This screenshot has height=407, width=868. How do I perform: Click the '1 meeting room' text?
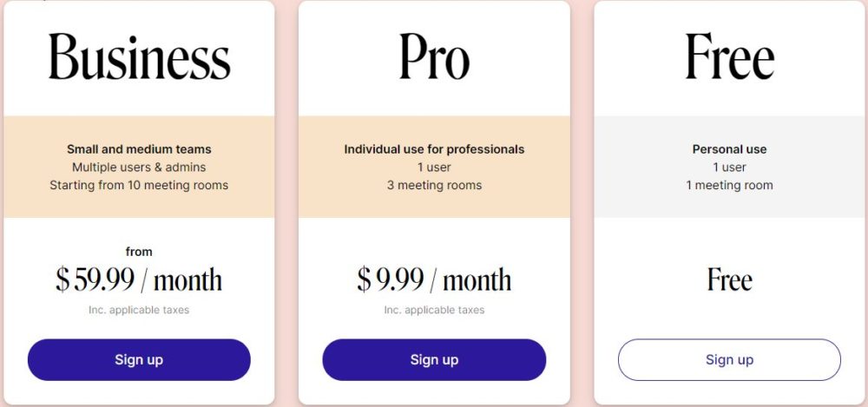click(x=729, y=185)
